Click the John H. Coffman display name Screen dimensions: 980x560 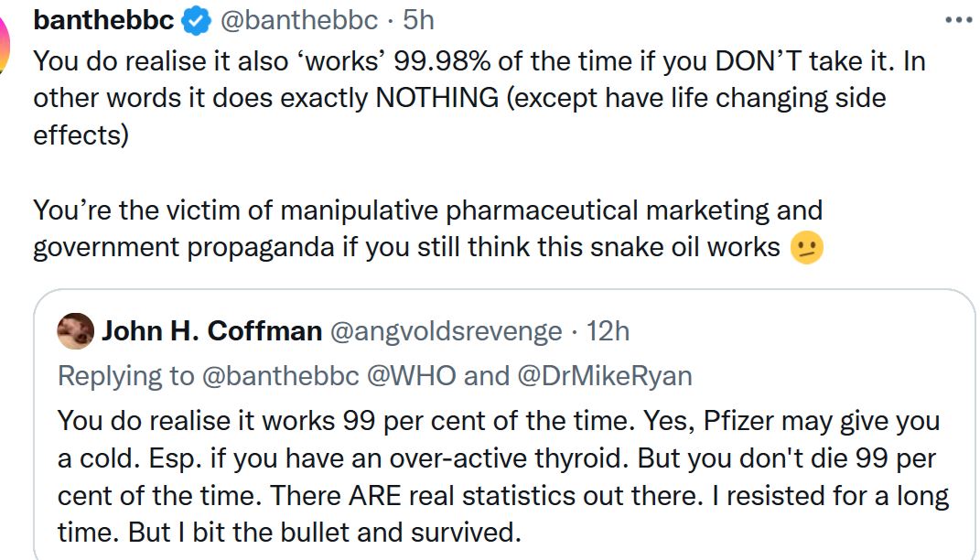211,330
